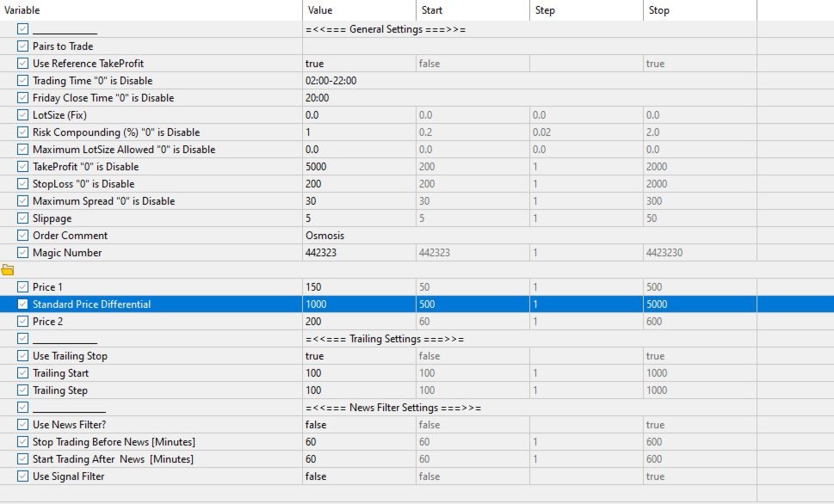The width and height of the screenshot is (834, 504).
Task: Click the Maximum Spread Stop value 300
Action: (x=654, y=201)
